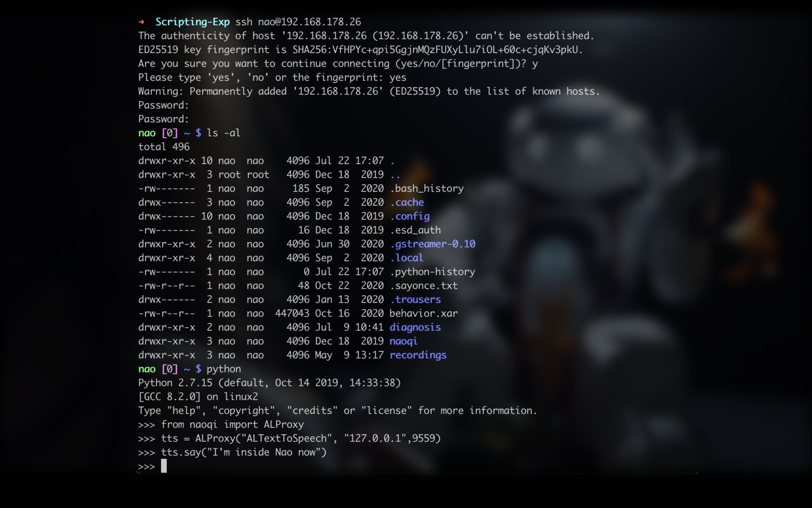
Task: Click the [GCC 8.2.0] on linux2 line
Action: (198, 397)
